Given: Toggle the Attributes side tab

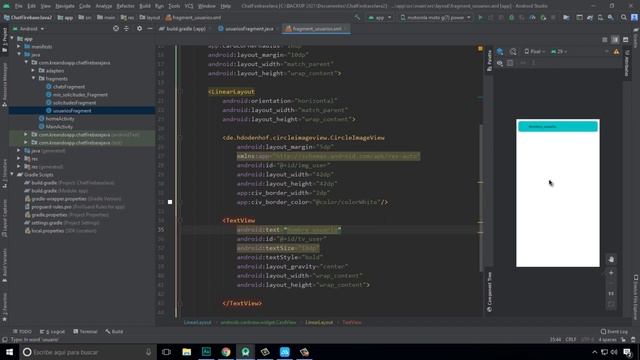Looking at the screenshot, I should (627, 64).
